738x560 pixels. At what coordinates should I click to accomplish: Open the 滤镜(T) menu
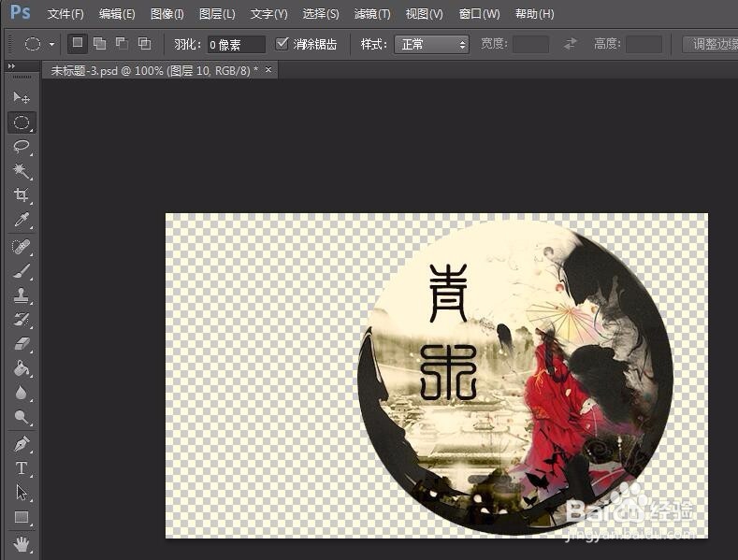pos(372,14)
